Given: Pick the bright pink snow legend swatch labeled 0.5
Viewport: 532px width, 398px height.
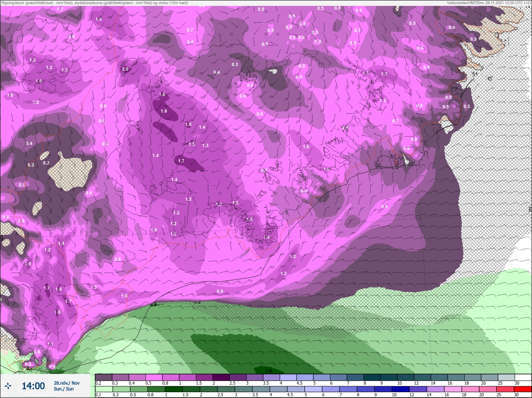Looking at the screenshot, I should pos(154,377).
